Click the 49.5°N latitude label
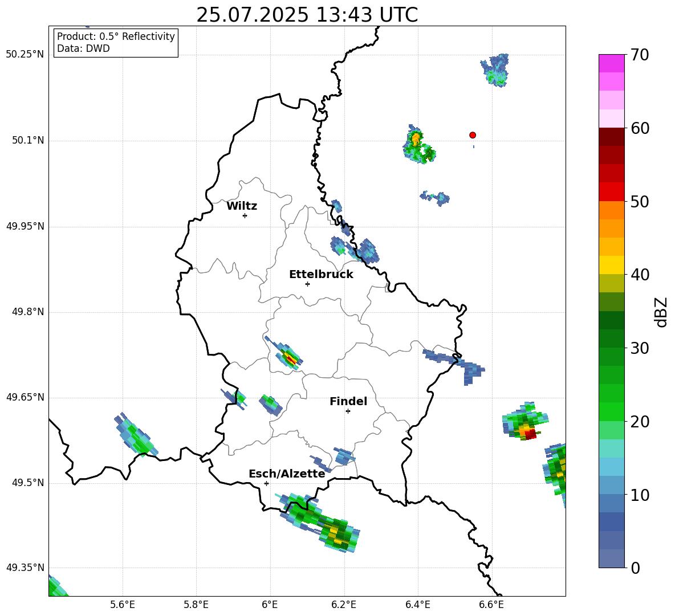675x616 pixels. point(28,483)
